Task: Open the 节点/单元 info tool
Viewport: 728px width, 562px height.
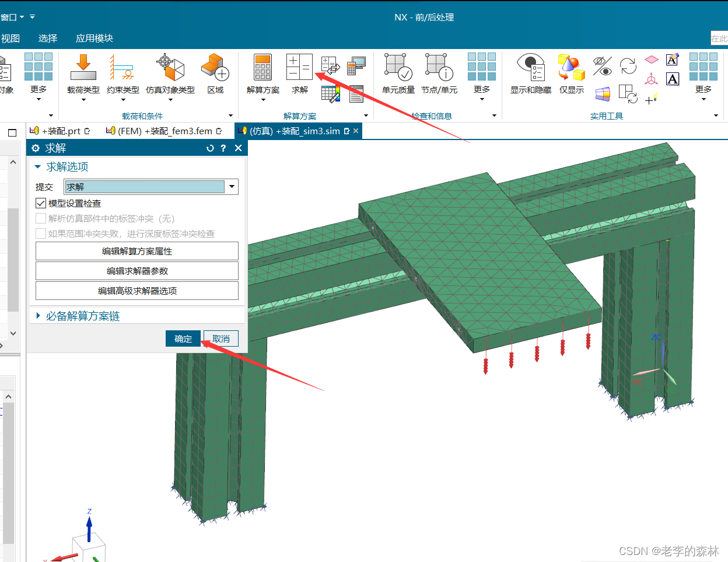Action: 439,74
